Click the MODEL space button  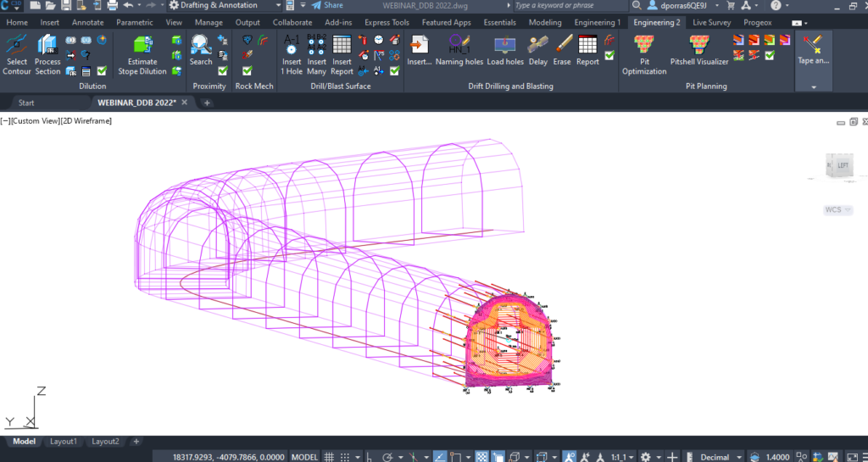click(x=304, y=457)
